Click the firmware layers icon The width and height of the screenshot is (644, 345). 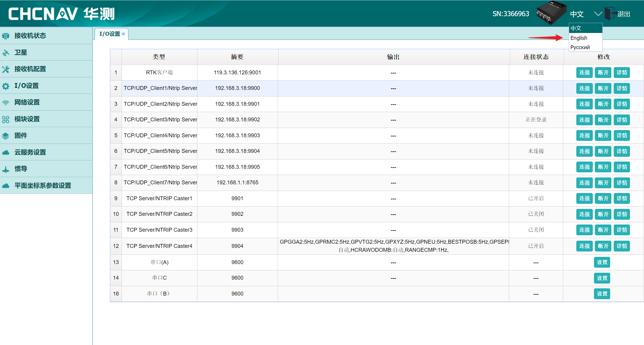tap(6, 136)
